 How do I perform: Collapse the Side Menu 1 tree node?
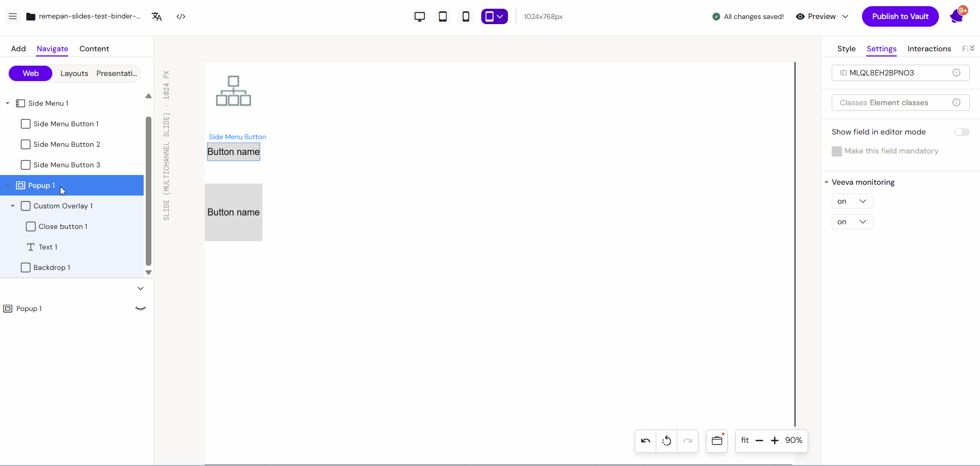pyautogui.click(x=8, y=103)
